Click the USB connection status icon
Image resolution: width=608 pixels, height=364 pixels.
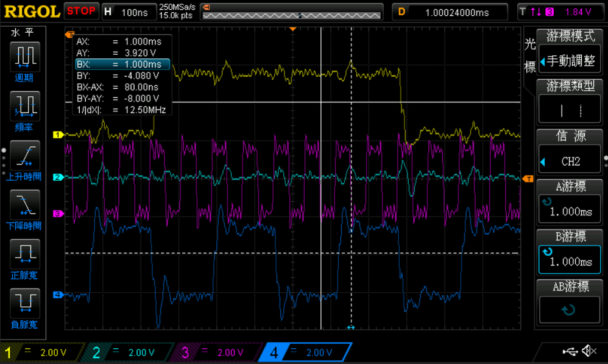(x=570, y=351)
